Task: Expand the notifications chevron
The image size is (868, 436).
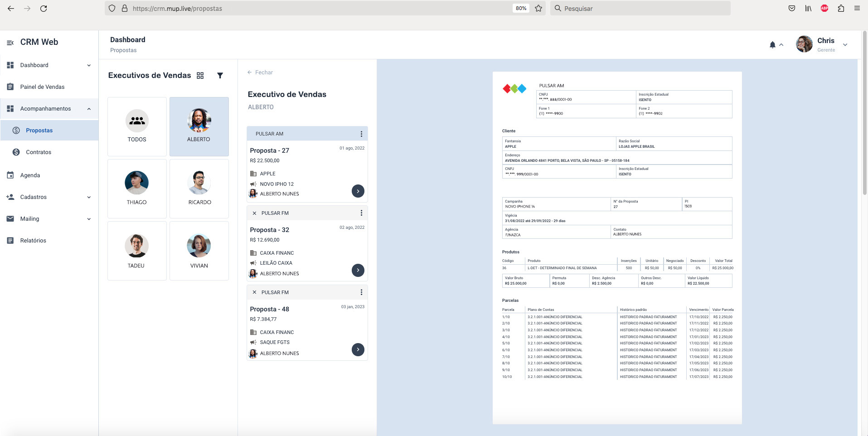Action: (x=781, y=45)
